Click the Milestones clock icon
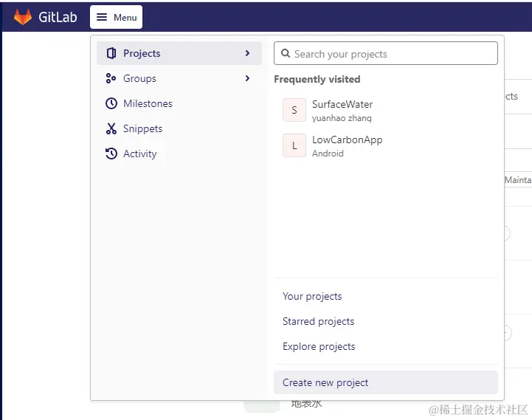 click(111, 103)
